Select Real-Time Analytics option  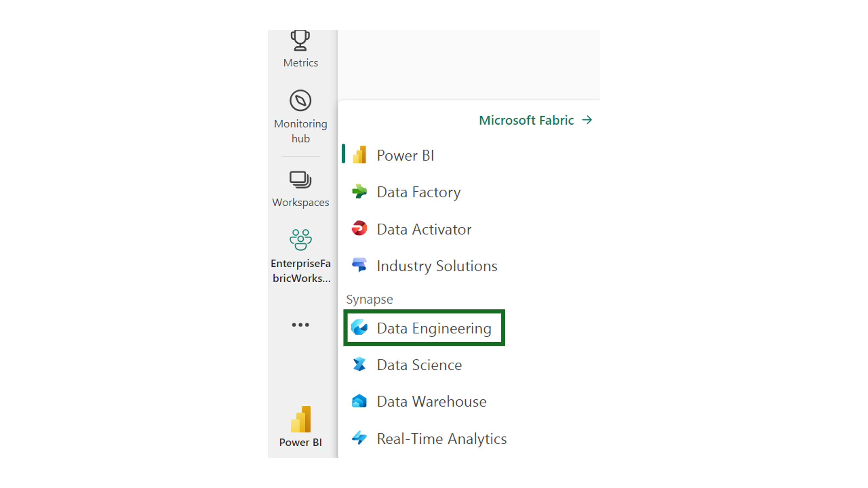[440, 438]
